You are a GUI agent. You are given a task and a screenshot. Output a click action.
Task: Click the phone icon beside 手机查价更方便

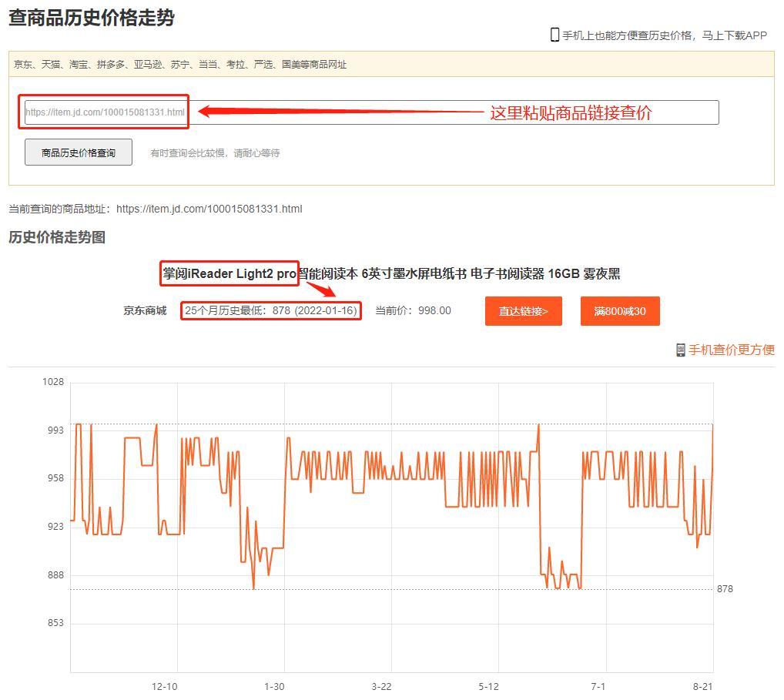click(681, 350)
